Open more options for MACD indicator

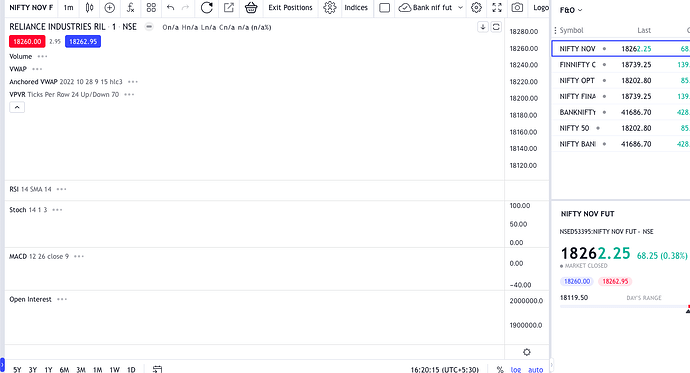[79, 256]
